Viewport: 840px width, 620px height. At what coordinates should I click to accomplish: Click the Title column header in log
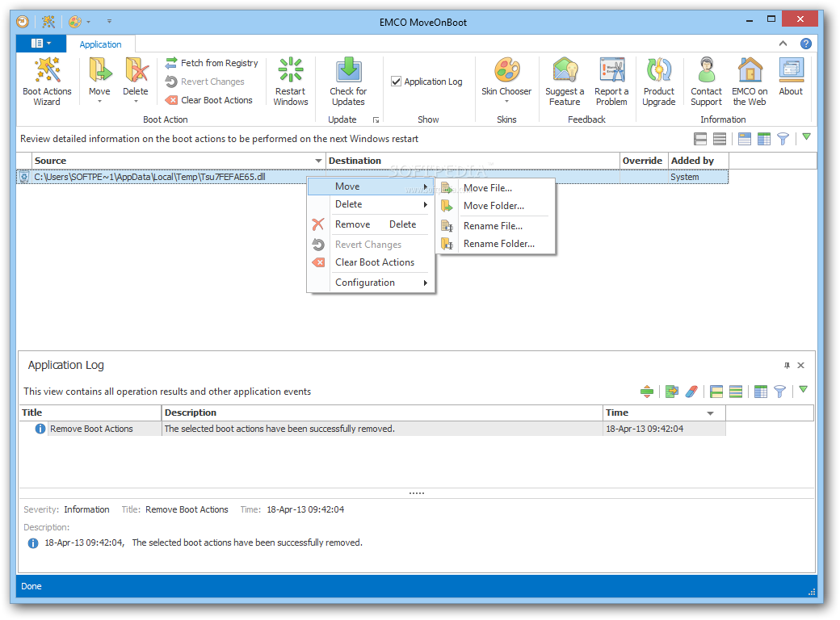[x=90, y=413]
